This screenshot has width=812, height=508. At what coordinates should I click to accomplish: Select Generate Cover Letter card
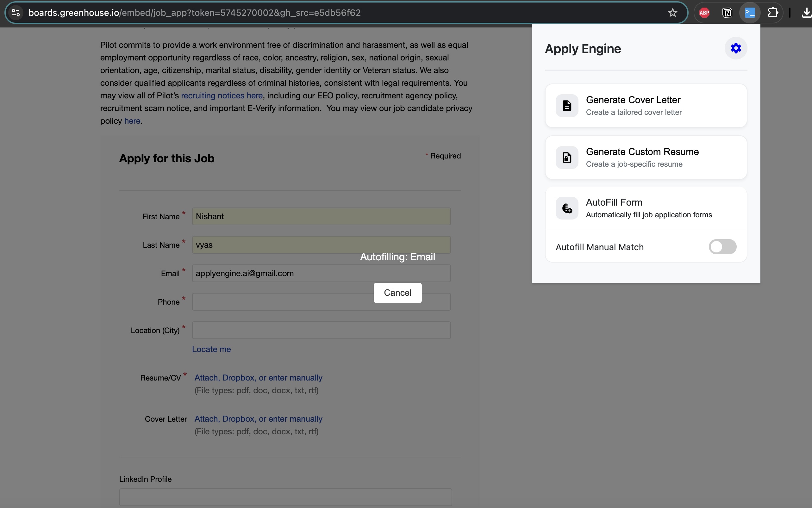click(646, 106)
